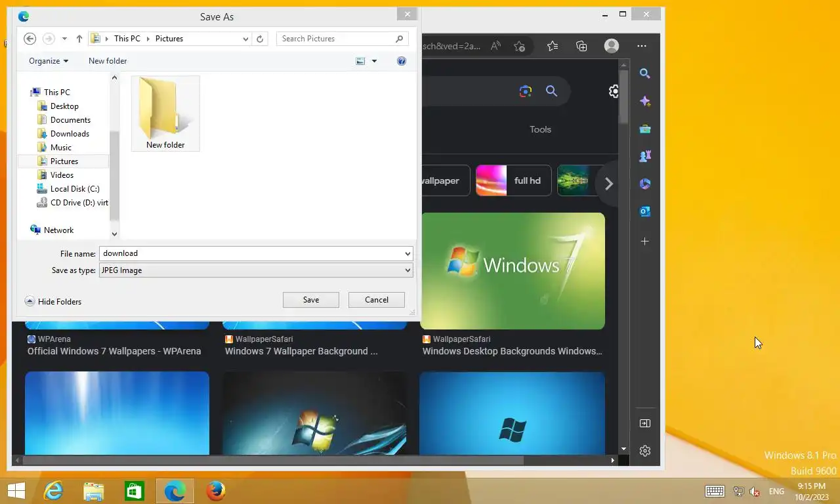Click the Save button
The width and height of the screenshot is (840, 504).
[311, 300]
